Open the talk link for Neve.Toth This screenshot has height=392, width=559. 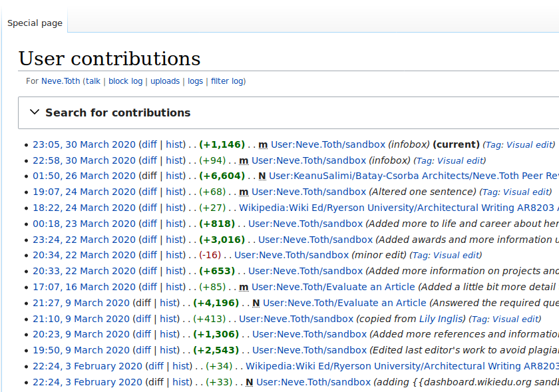click(x=93, y=81)
